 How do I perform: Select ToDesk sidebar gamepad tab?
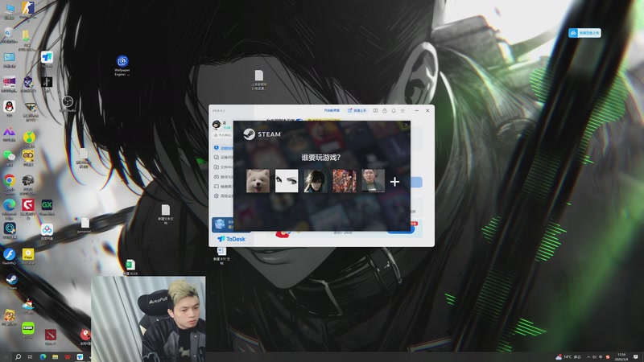222,176
